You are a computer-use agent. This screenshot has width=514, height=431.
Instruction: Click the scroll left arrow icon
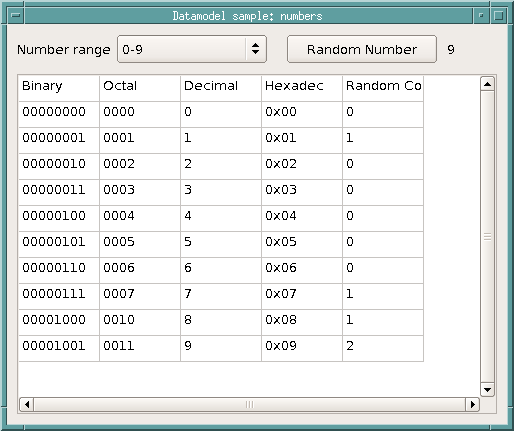pyautogui.click(x=27, y=404)
